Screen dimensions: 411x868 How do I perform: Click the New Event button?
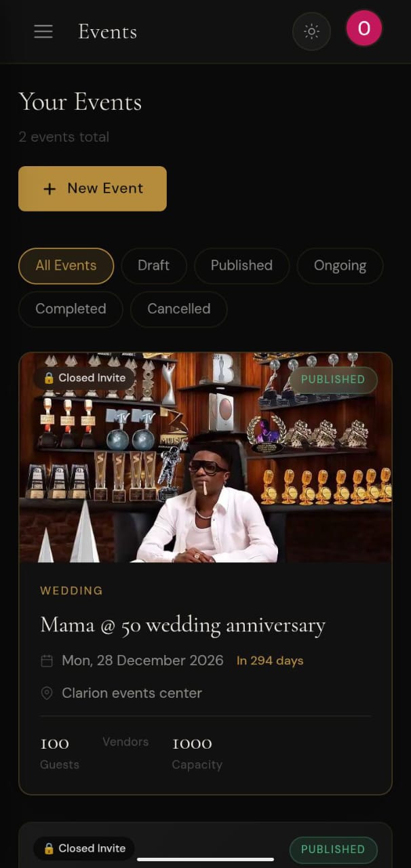click(x=92, y=189)
